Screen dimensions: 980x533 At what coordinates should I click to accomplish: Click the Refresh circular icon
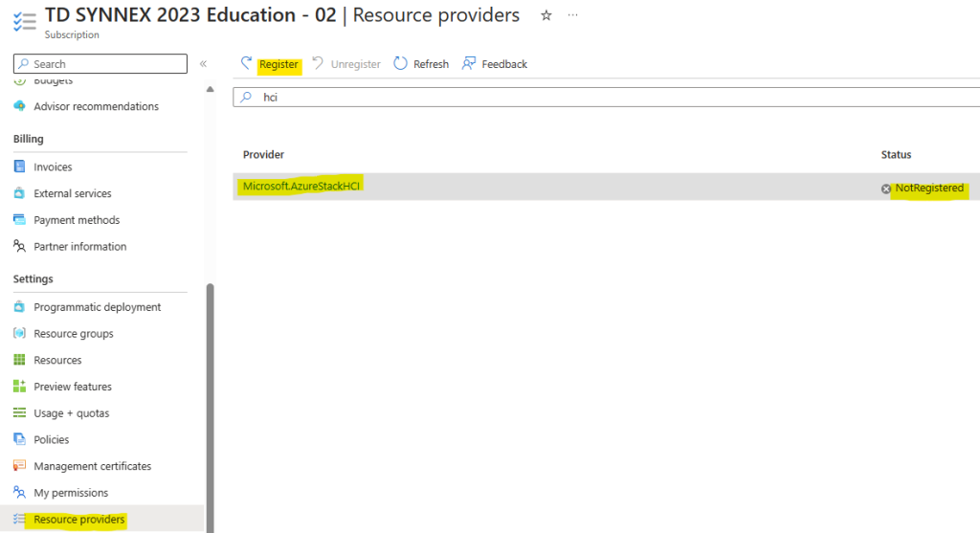pyautogui.click(x=400, y=63)
